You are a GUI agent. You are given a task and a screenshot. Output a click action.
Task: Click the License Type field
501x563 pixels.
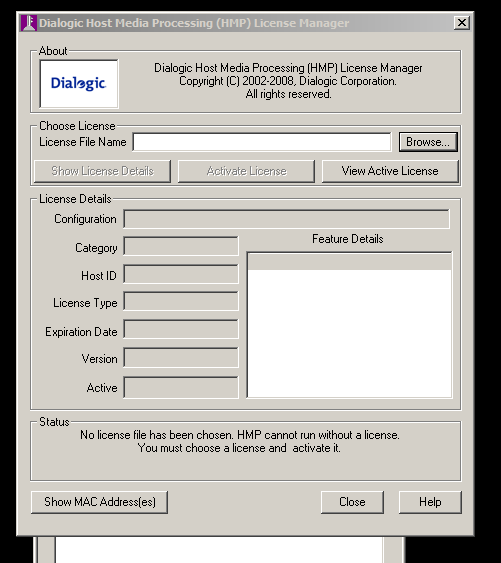[181, 301]
